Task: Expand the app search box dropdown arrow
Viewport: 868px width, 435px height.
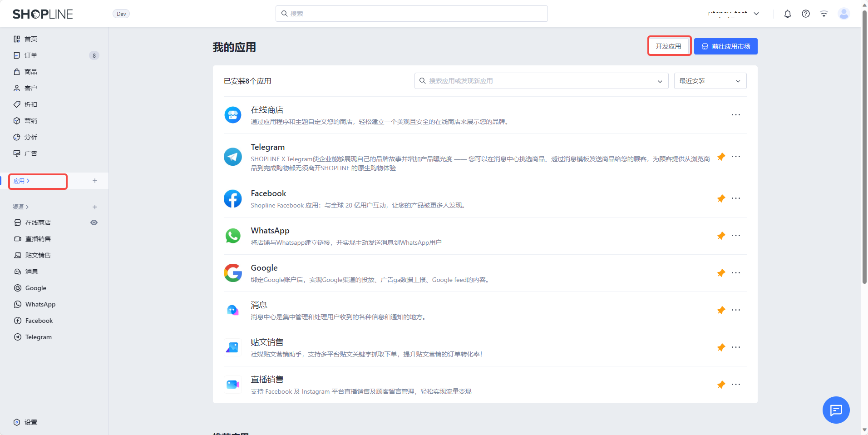Action: pyautogui.click(x=660, y=81)
